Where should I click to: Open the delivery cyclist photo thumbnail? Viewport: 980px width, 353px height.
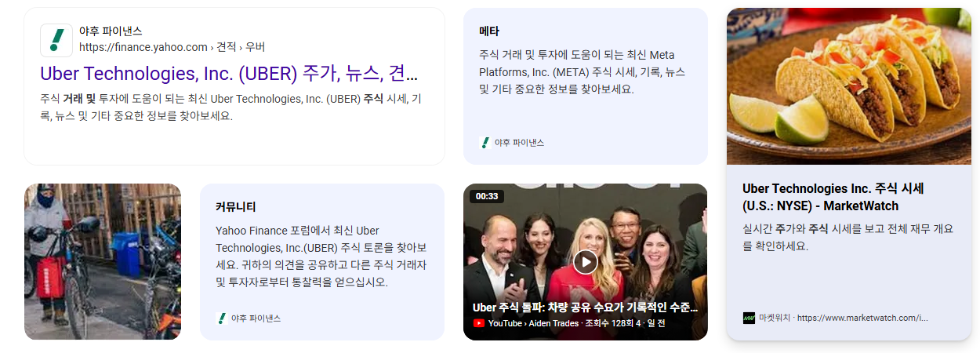103,262
